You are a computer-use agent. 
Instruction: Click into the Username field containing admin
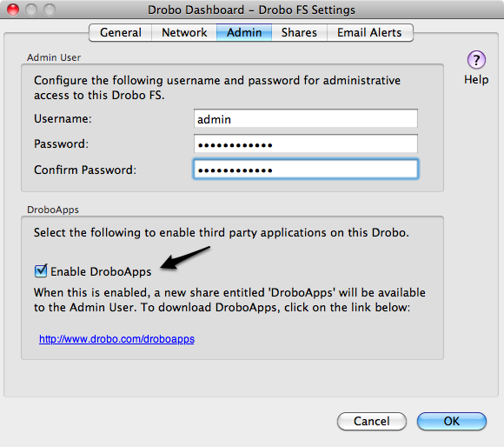click(306, 119)
